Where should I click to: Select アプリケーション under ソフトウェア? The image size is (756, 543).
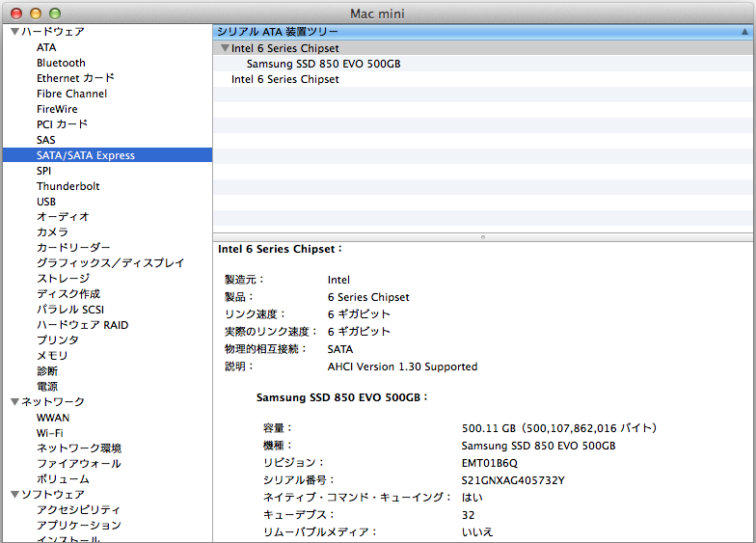tap(79, 526)
